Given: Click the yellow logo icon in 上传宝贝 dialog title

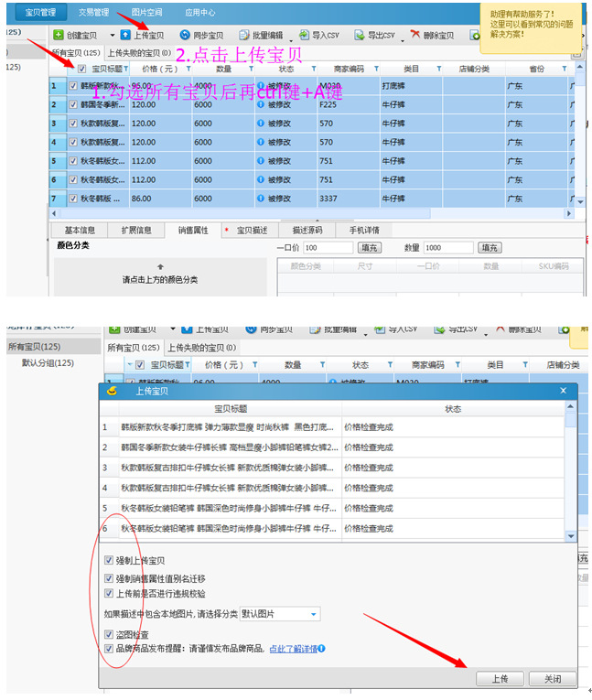Looking at the screenshot, I should (x=112, y=391).
